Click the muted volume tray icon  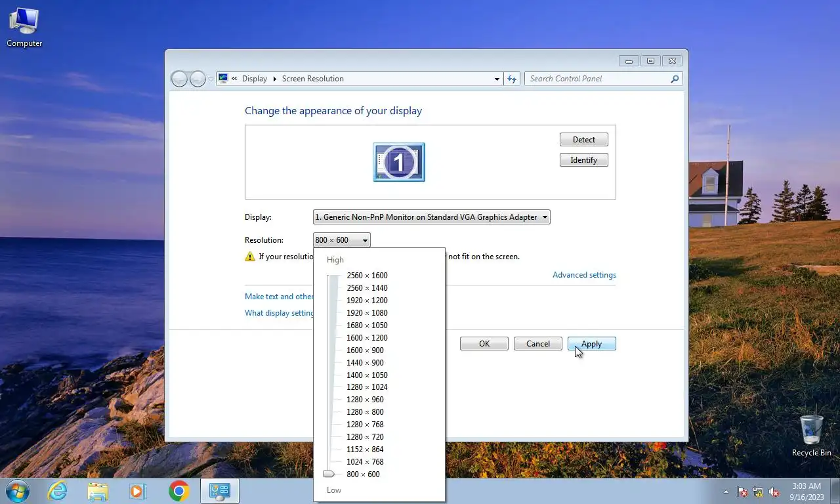pos(774,492)
